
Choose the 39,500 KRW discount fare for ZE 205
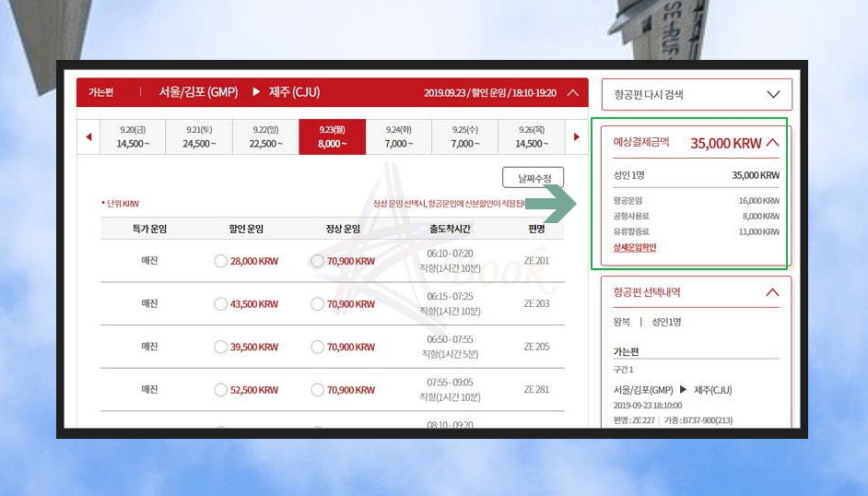pyautogui.click(x=221, y=347)
